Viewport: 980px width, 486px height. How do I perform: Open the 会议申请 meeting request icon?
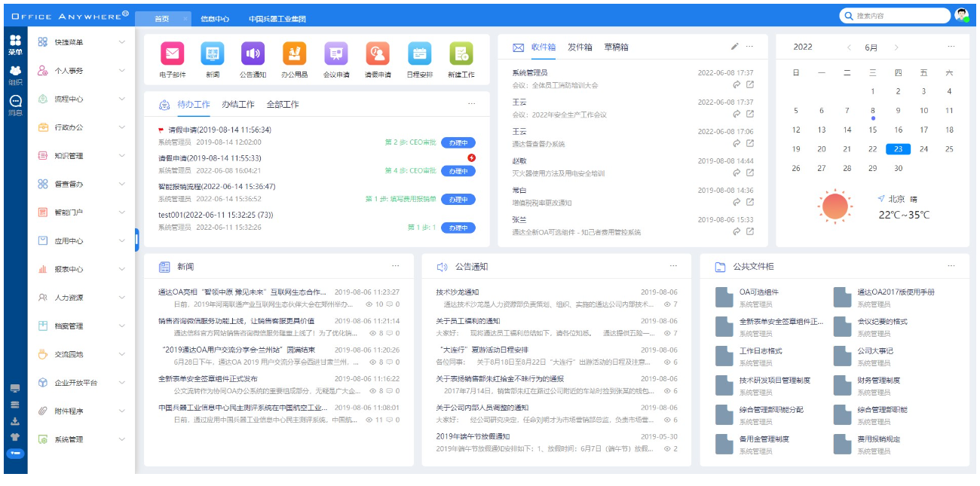pos(336,54)
